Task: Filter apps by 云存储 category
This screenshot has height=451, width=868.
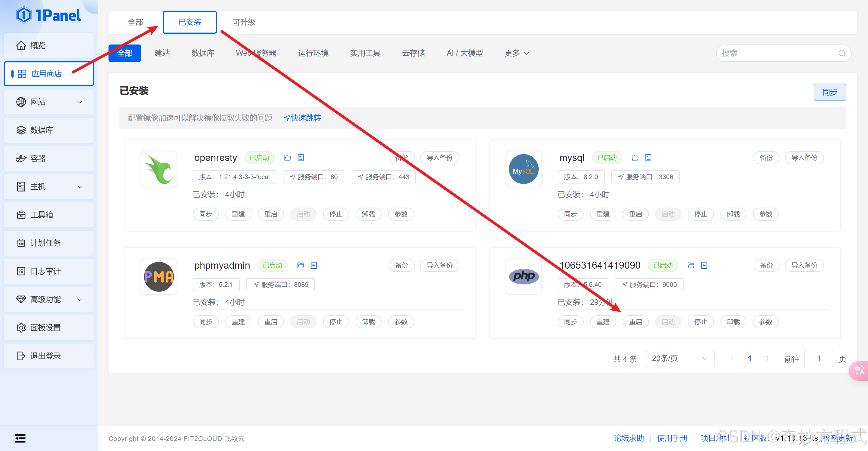Action: [x=413, y=53]
